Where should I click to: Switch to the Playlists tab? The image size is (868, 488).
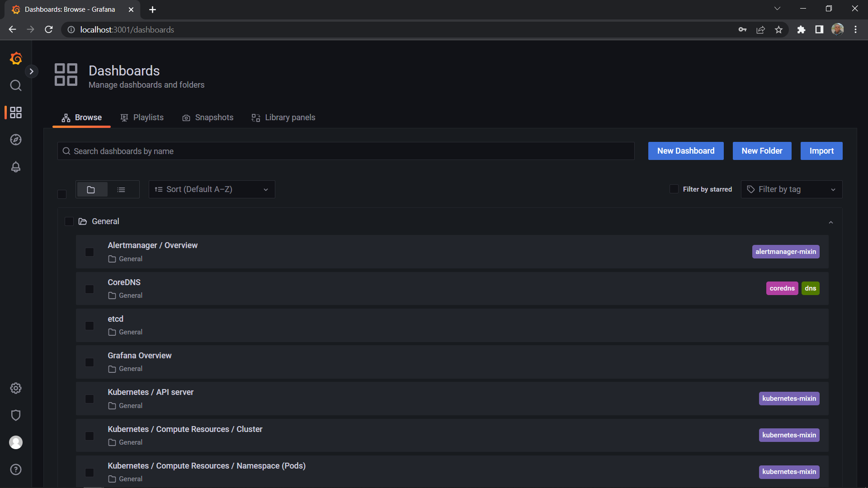click(x=142, y=117)
